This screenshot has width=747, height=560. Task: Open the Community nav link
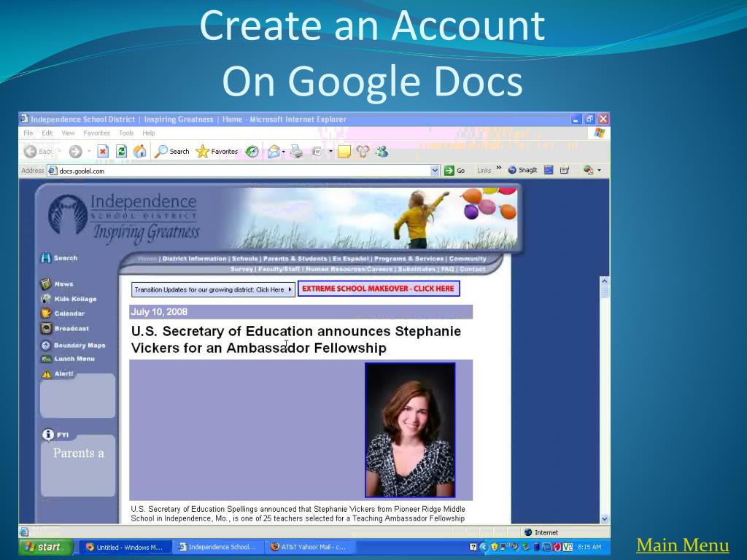(468, 259)
